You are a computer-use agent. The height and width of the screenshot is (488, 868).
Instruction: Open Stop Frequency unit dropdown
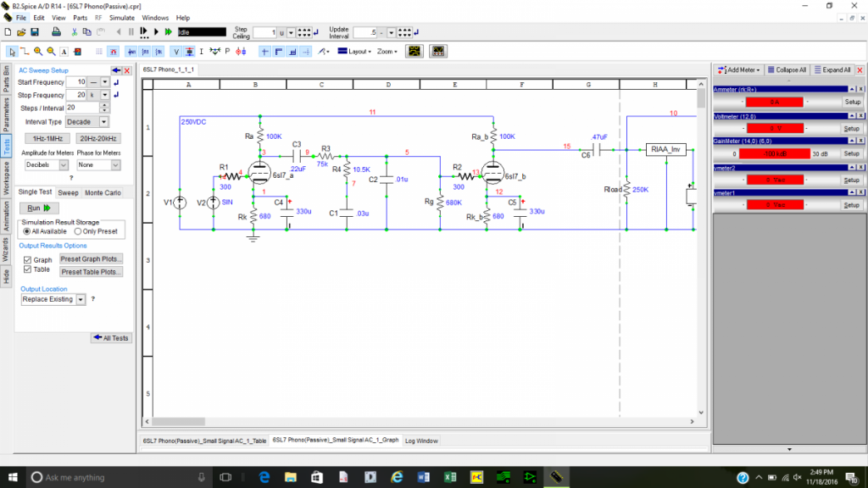tap(104, 95)
